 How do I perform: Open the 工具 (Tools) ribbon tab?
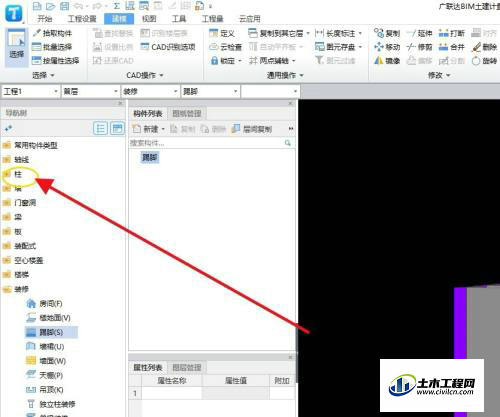(x=179, y=19)
